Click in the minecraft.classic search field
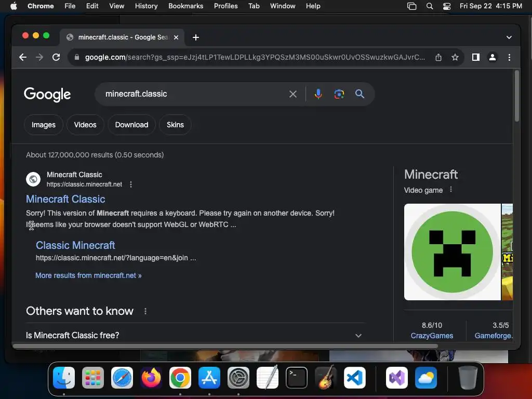 coord(193,94)
